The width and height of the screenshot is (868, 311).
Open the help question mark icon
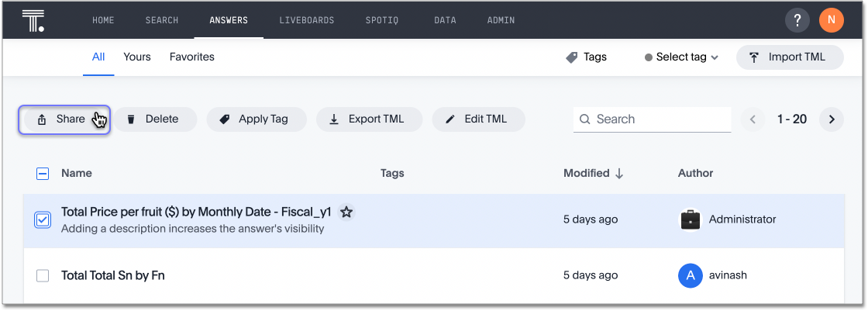coord(797,20)
